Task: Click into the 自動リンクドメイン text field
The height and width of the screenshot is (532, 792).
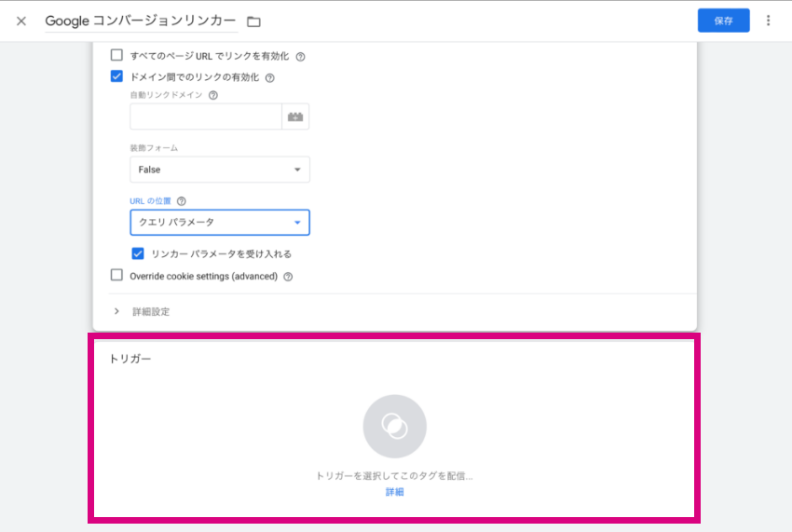Action: (206, 116)
